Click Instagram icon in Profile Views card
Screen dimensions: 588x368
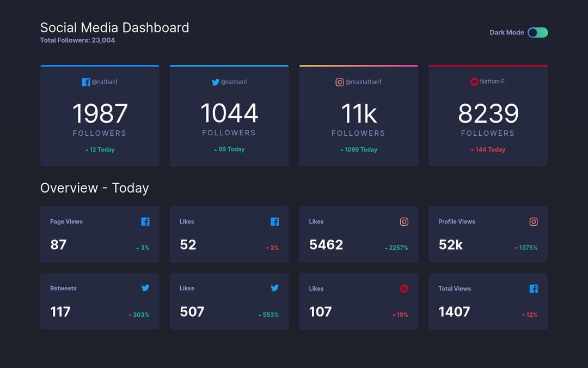(x=534, y=222)
